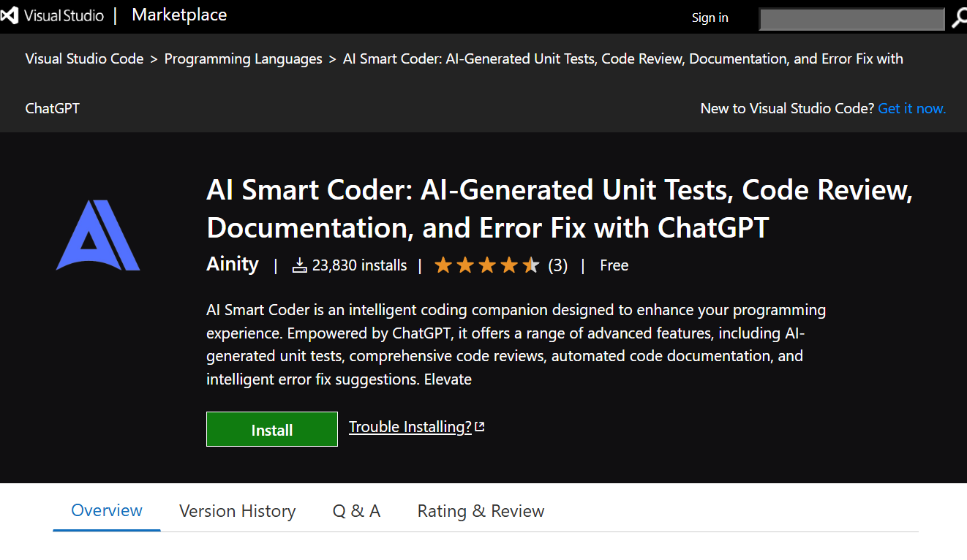Open the Ainity publisher page

point(233,264)
